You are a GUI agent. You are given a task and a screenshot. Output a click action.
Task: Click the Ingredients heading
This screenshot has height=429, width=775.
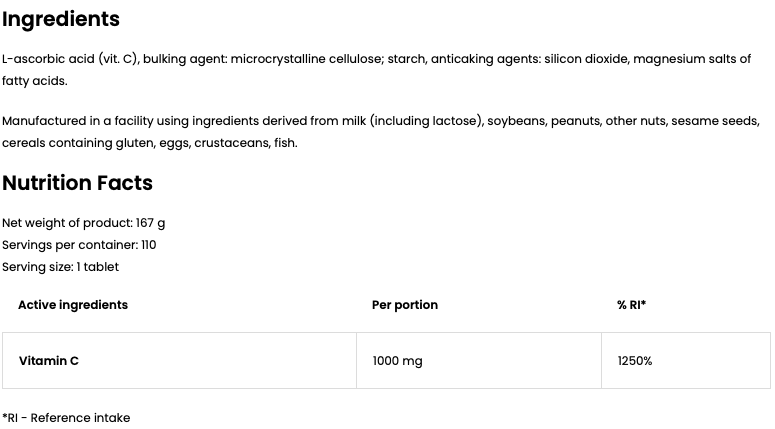click(61, 19)
